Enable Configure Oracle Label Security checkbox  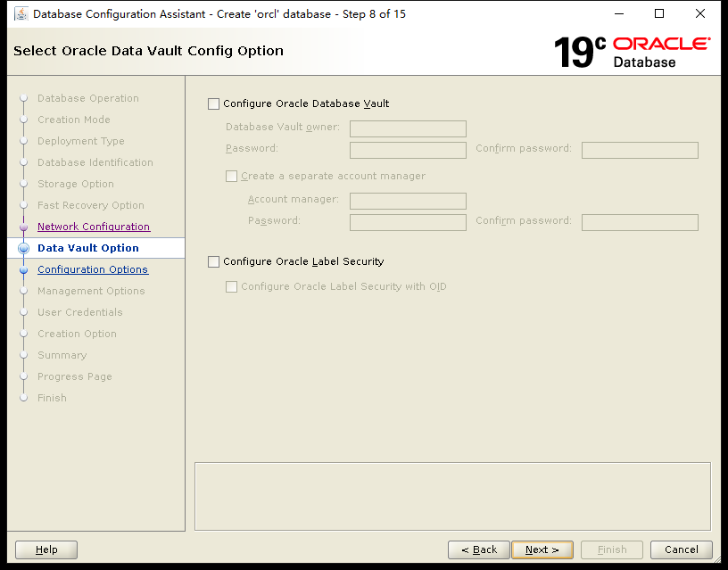[213, 261]
